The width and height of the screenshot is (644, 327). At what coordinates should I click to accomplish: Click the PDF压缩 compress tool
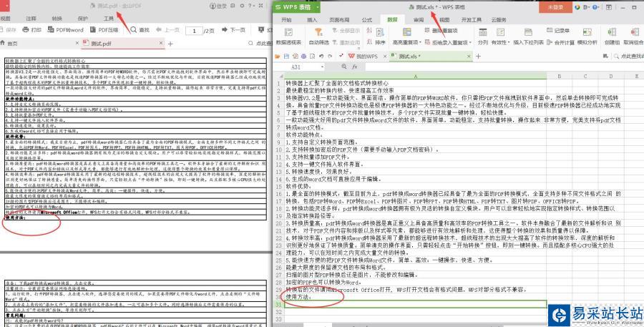point(104,30)
